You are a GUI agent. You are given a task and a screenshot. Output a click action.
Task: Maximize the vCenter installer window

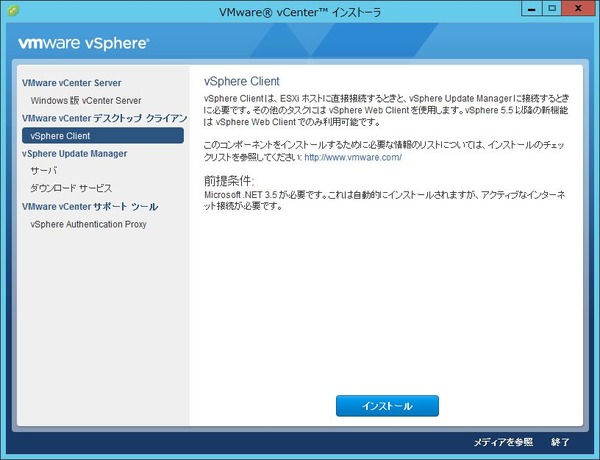[x=552, y=9]
